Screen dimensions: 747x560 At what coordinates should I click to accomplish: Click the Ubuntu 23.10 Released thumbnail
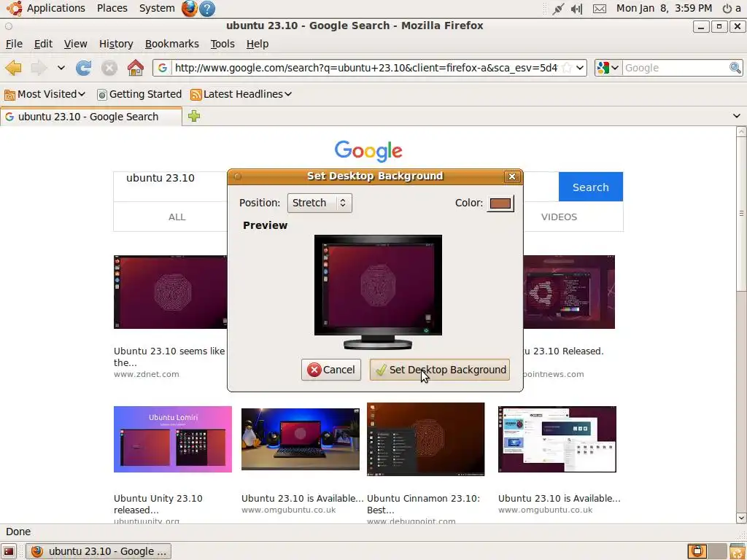tap(569, 292)
